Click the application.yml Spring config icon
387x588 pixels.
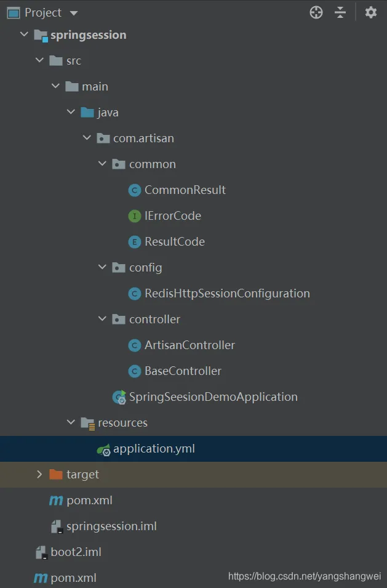(x=104, y=449)
